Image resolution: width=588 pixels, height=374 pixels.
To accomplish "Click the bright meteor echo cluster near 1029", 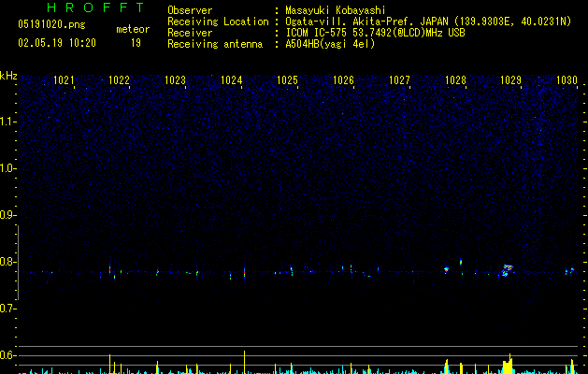I will (x=507, y=270).
